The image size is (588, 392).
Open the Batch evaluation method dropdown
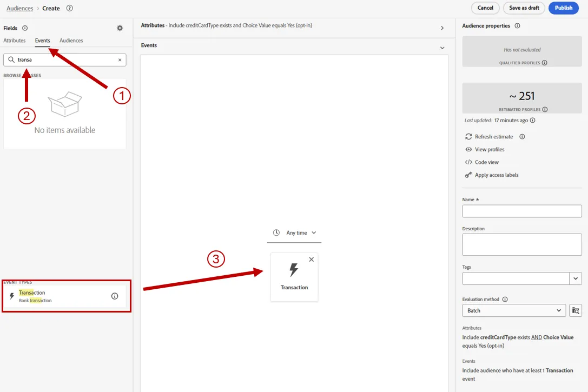click(514, 311)
